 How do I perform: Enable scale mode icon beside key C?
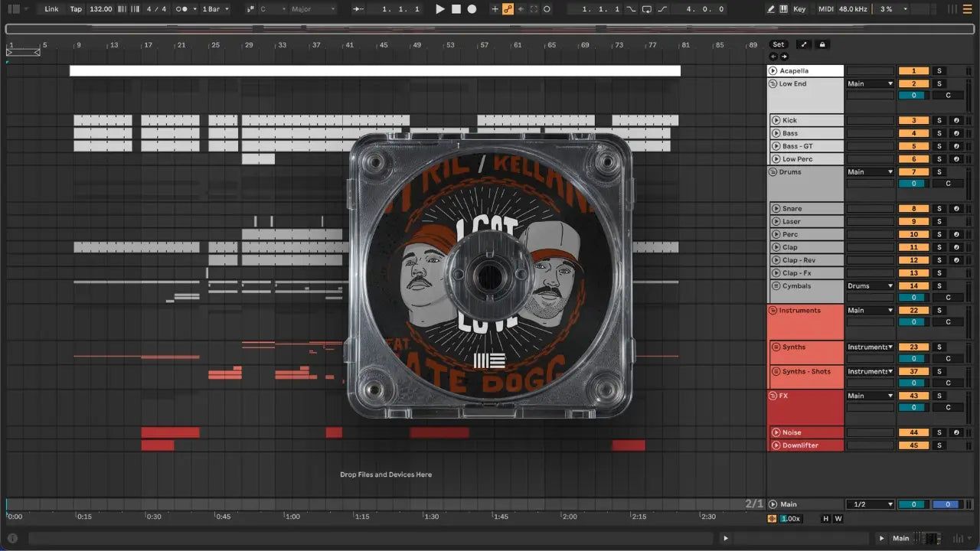(250, 9)
